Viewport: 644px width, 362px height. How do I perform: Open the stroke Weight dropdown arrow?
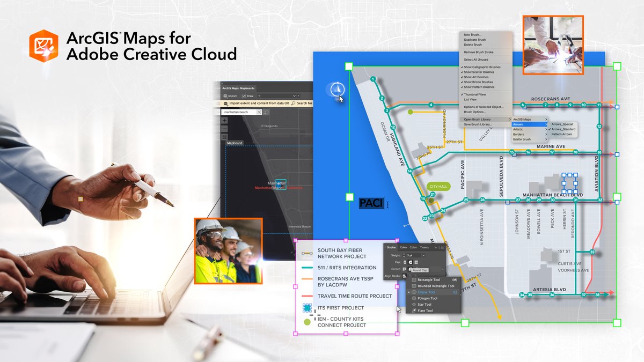[x=423, y=255]
